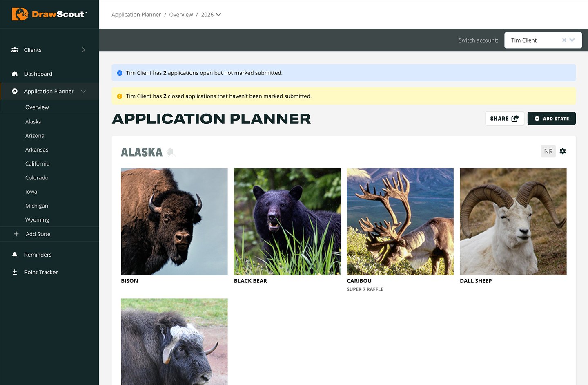Image resolution: width=588 pixels, height=385 pixels.
Task: Click the DrawScout logo
Action: pyautogui.click(x=49, y=14)
